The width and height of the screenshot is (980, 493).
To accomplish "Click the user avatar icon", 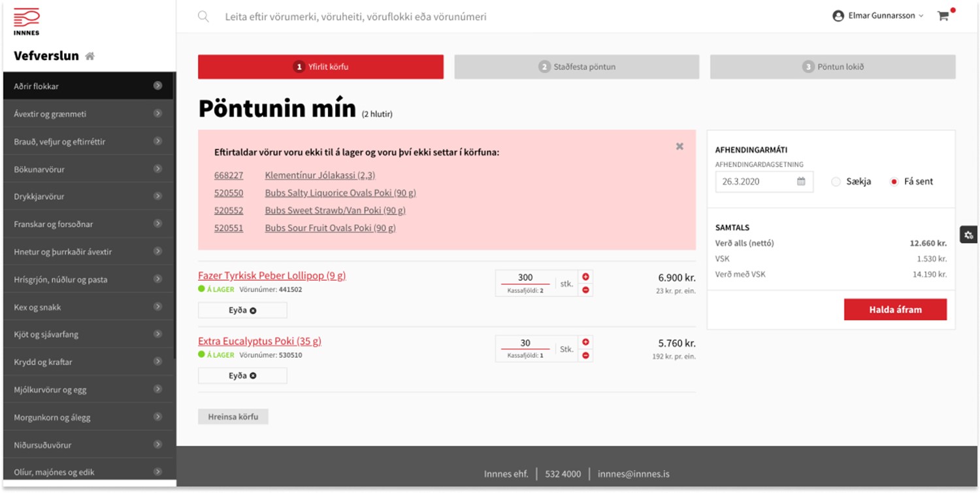I will [838, 16].
